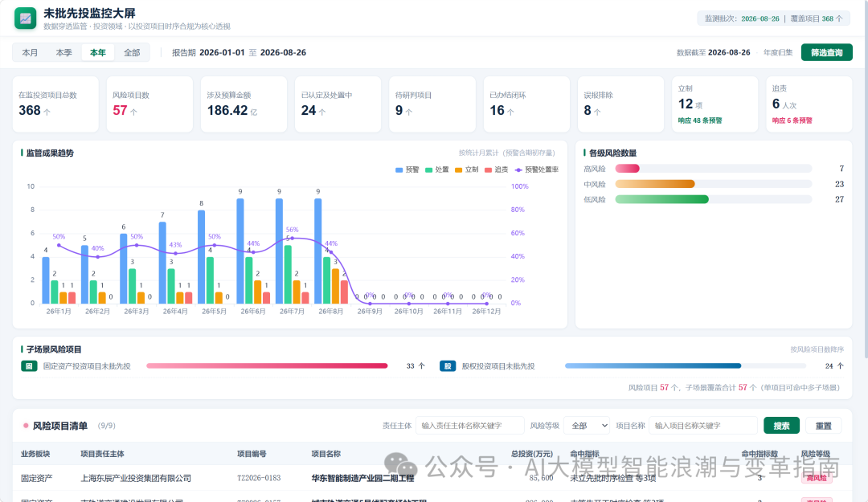The height and width of the screenshot is (502, 868).
Task: Open the 风险项目数 57 card
Action: 149,104
